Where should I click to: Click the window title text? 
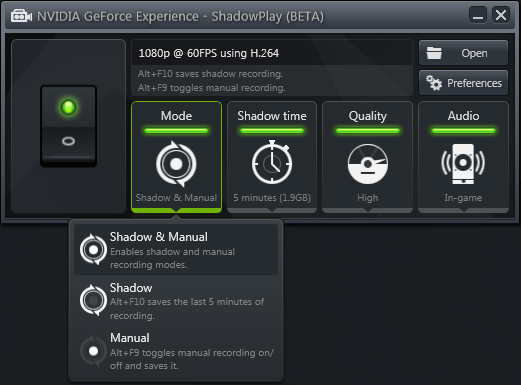(x=180, y=17)
